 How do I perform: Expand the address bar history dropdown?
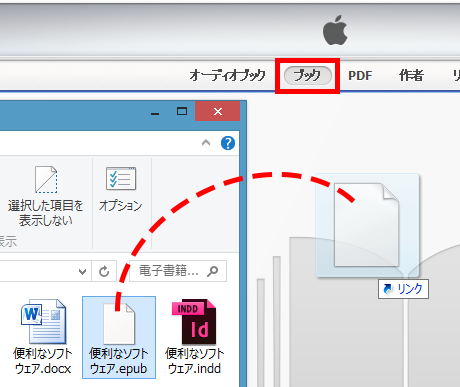(82, 271)
